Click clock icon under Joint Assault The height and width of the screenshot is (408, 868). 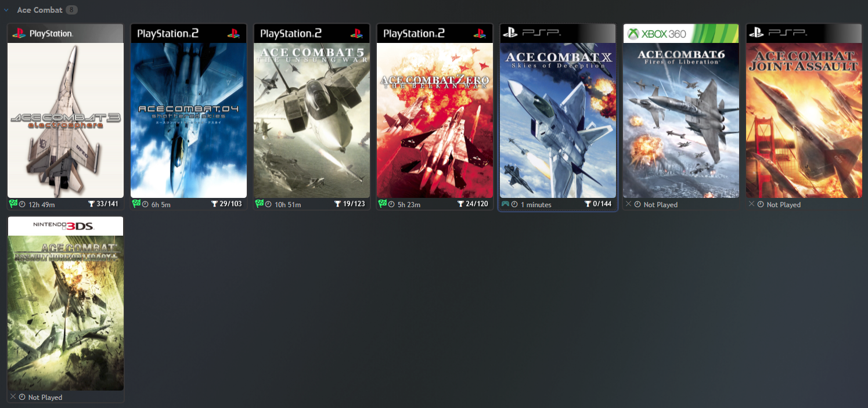(x=761, y=204)
